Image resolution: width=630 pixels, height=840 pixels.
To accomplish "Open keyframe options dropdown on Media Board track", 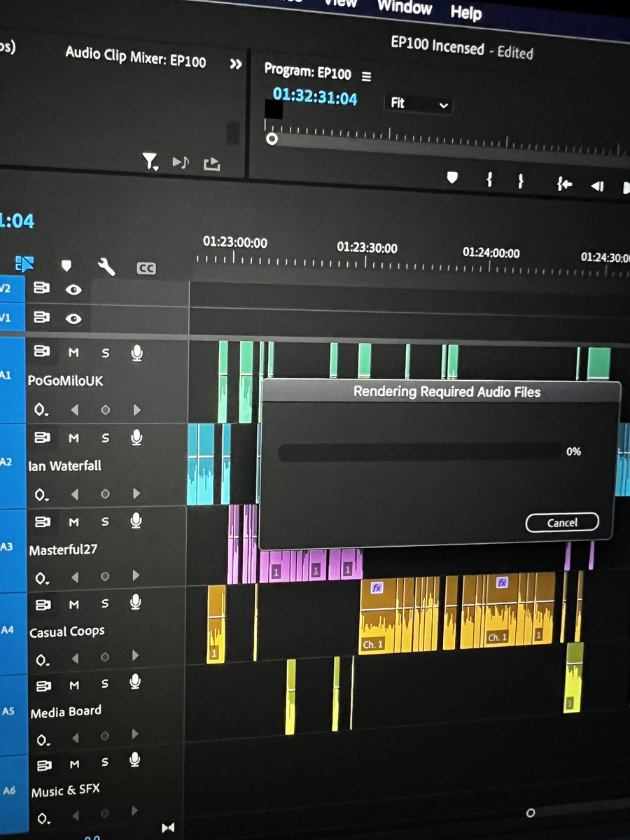I will (43, 739).
